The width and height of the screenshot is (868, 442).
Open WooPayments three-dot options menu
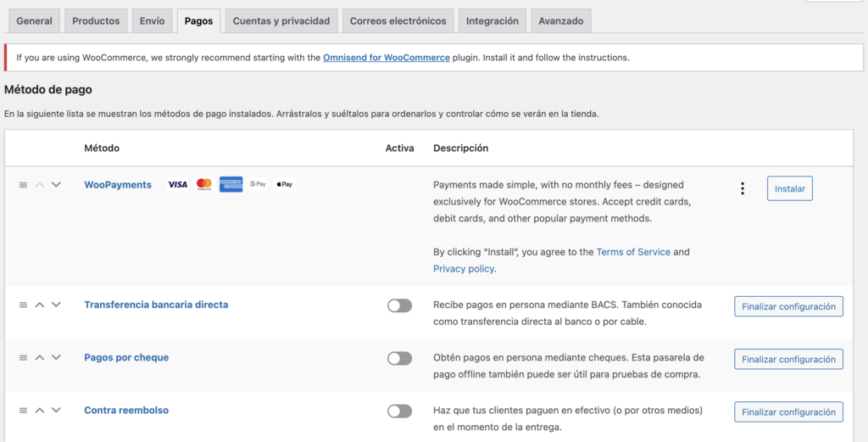coord(743,188)
